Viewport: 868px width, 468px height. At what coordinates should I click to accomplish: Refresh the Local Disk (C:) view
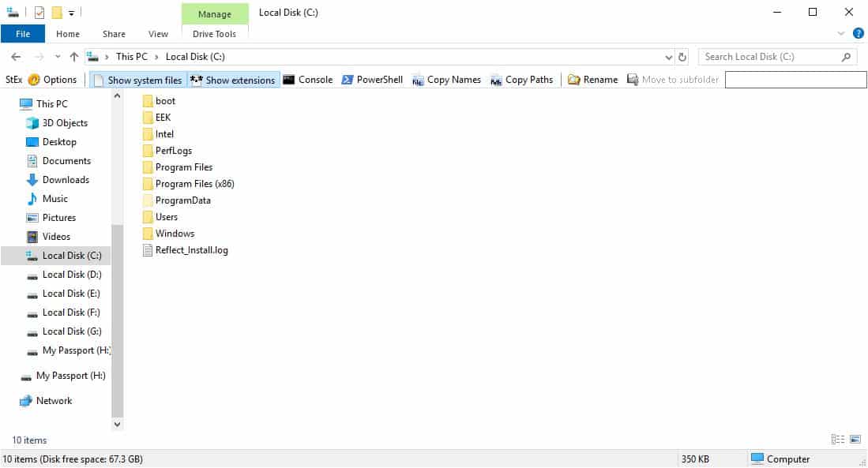tap(680, 56)
